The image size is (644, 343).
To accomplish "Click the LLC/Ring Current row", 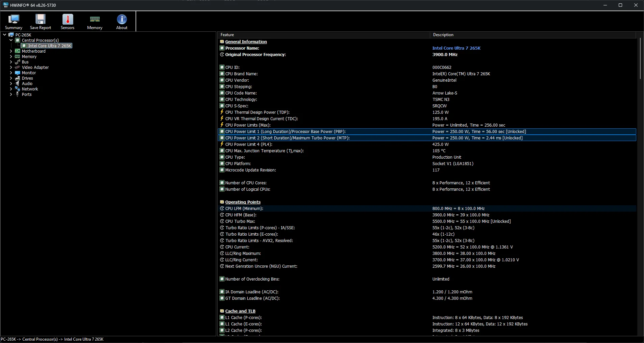I will click(427, 260).
